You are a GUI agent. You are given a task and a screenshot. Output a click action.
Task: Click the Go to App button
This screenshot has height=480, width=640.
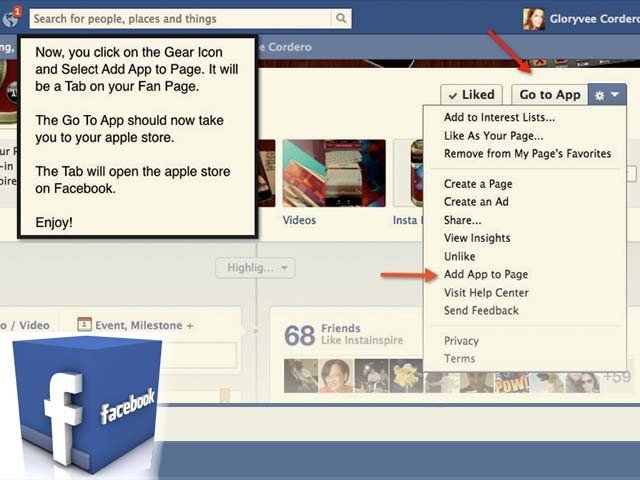pyautogui.click(x=549, y=95)
